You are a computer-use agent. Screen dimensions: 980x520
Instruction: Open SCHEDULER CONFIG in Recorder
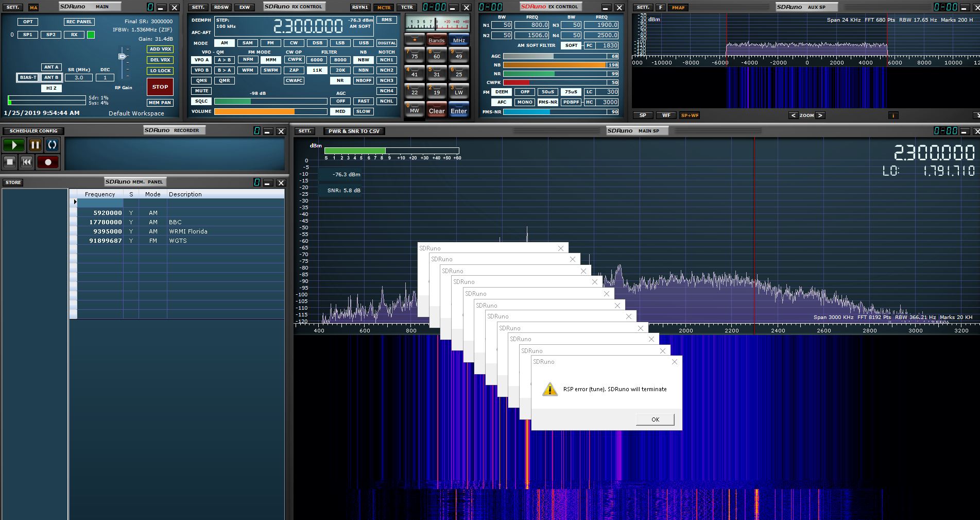33,131
